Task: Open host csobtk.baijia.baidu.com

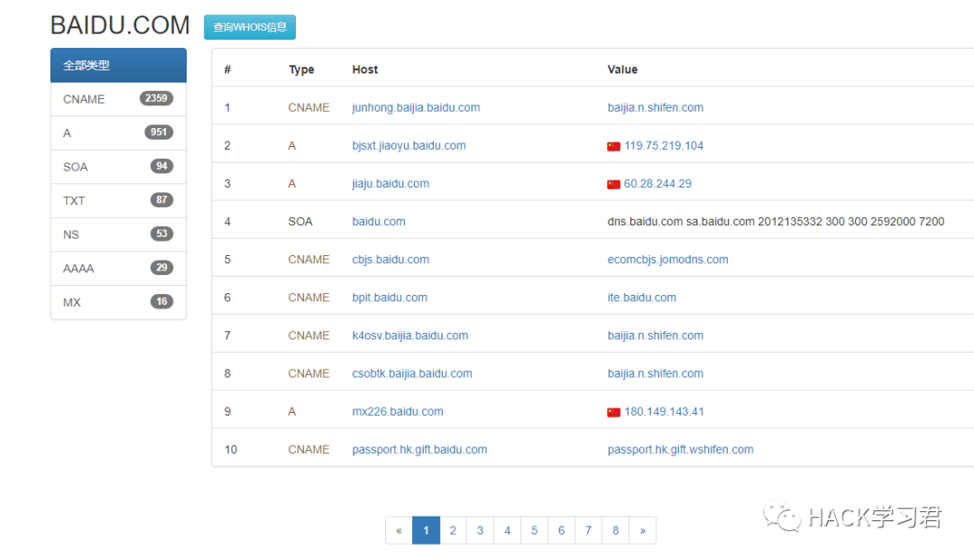Action: 412,373
